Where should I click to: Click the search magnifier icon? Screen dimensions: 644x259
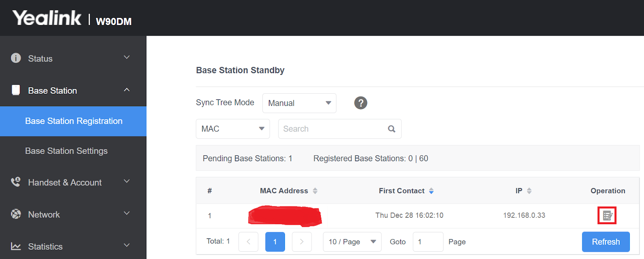coord(391,129)
